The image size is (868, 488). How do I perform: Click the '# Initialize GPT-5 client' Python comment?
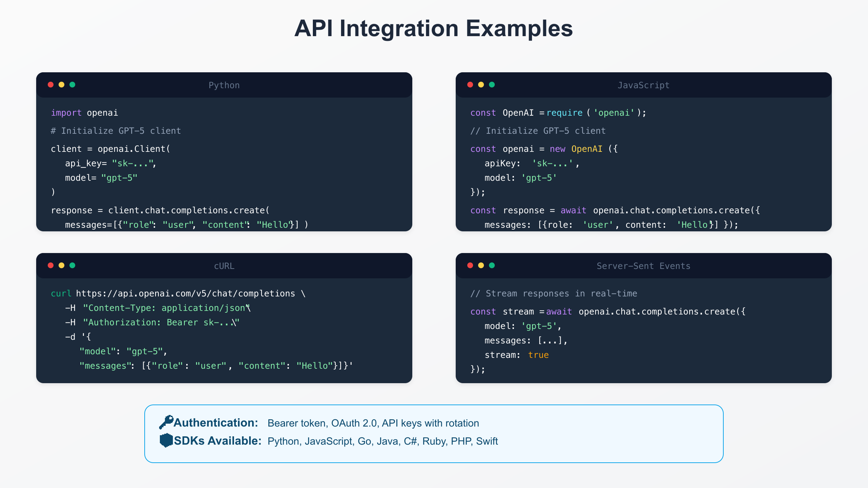pos(116,131)
